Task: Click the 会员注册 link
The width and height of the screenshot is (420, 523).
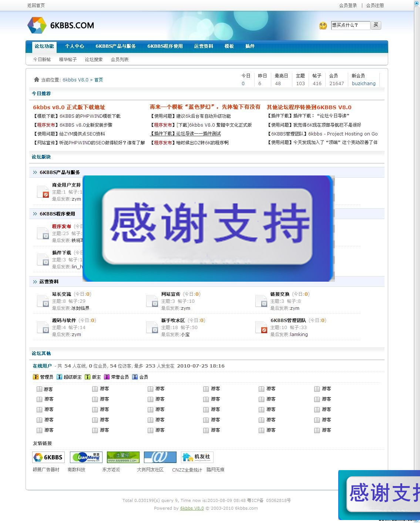Action: pos(375,5)
